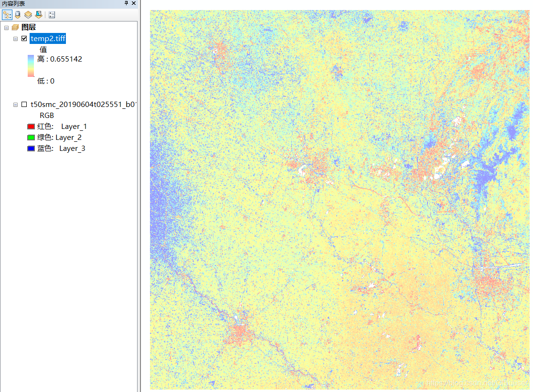533x392 pixels.
Task: Collapse the temp2.tiff layer legend
Action: [15, 38]
